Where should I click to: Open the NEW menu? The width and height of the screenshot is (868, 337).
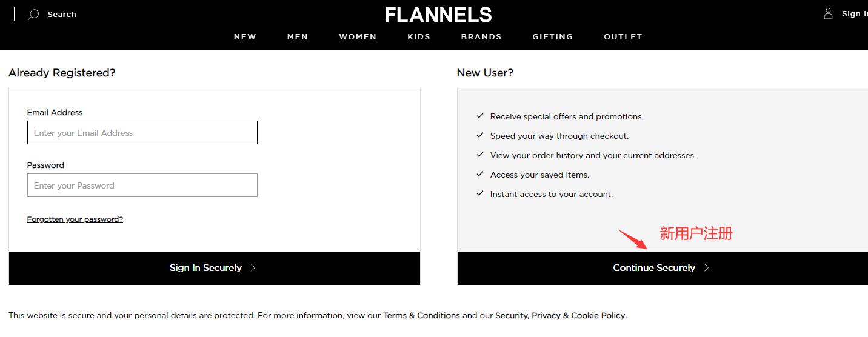click(245, 37)
